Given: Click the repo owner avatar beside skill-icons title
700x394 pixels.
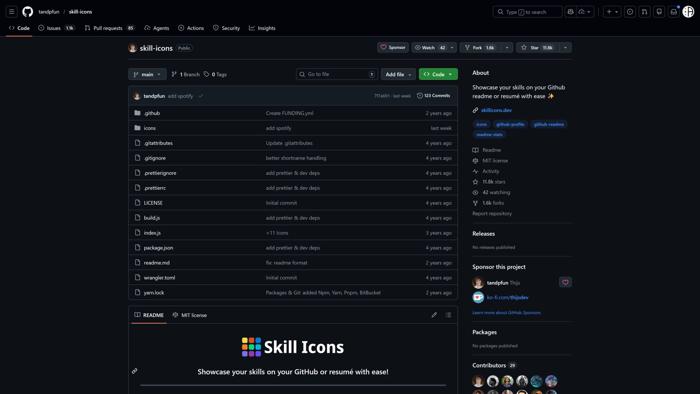Looking at the screenshot, I should click(133, 48).
